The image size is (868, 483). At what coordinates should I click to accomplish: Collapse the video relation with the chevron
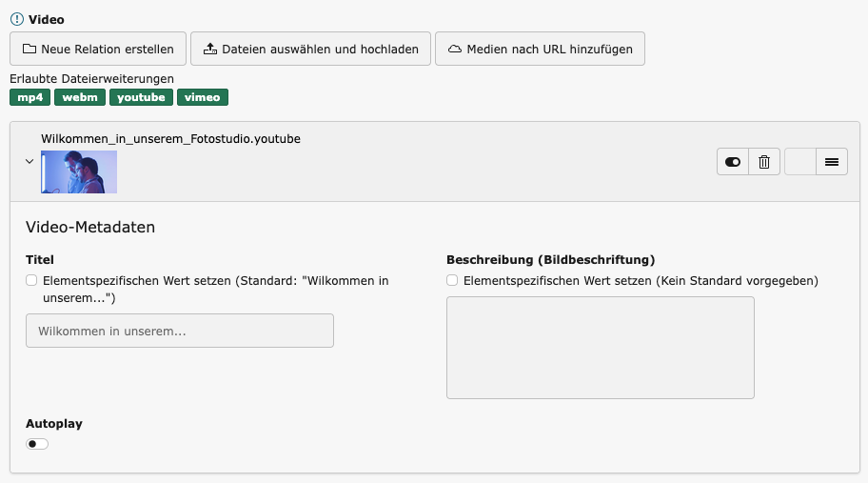pyautogui.click(x=29, y=162)
